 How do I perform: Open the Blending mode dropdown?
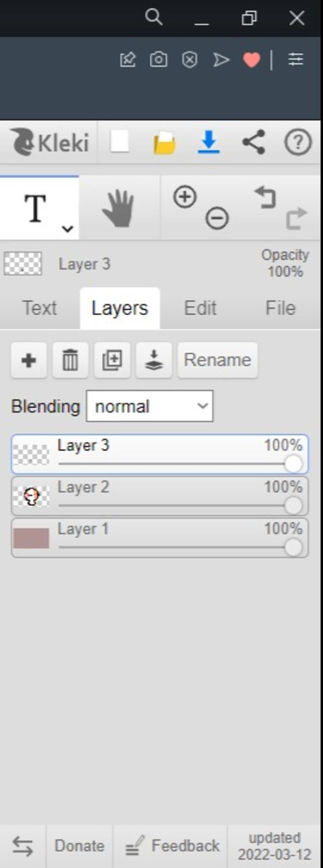150,406
